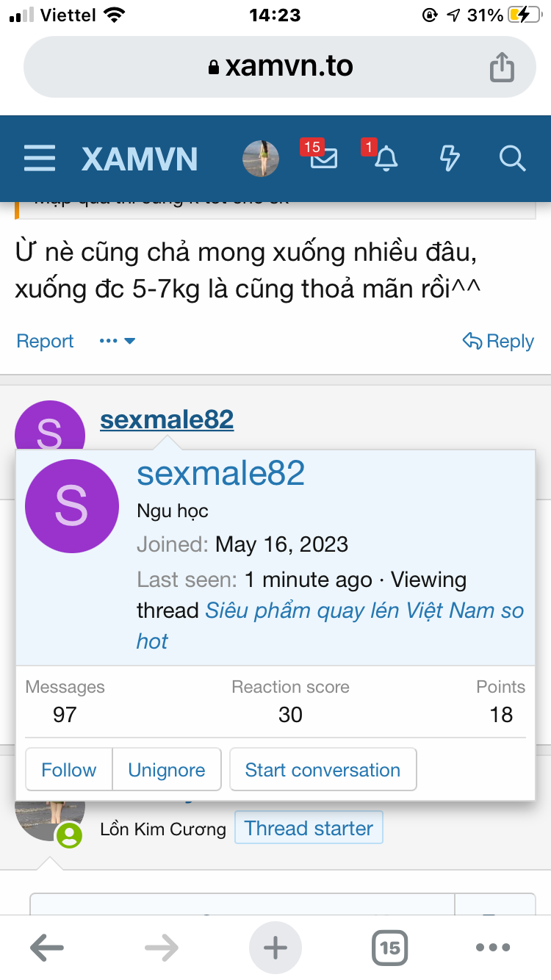Unignore user sexmale82
This screenshot has height=980, width=551.
[167, 770]
